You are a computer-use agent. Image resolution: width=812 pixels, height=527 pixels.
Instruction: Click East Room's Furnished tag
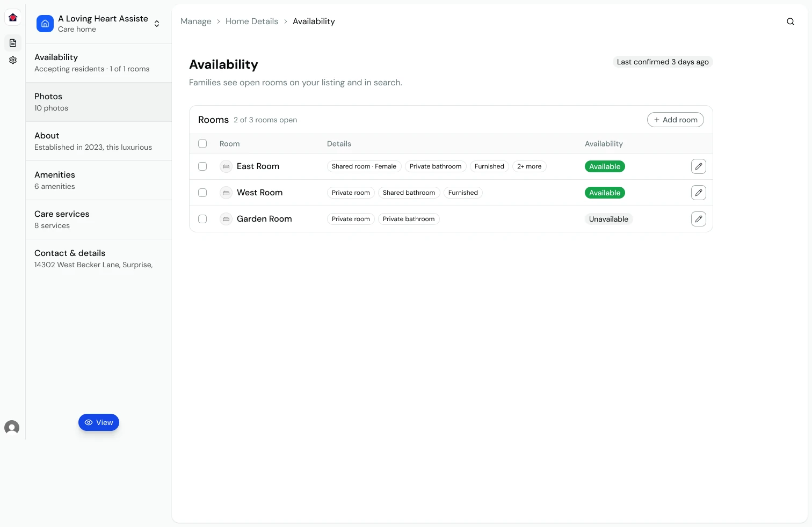[489, 166]
